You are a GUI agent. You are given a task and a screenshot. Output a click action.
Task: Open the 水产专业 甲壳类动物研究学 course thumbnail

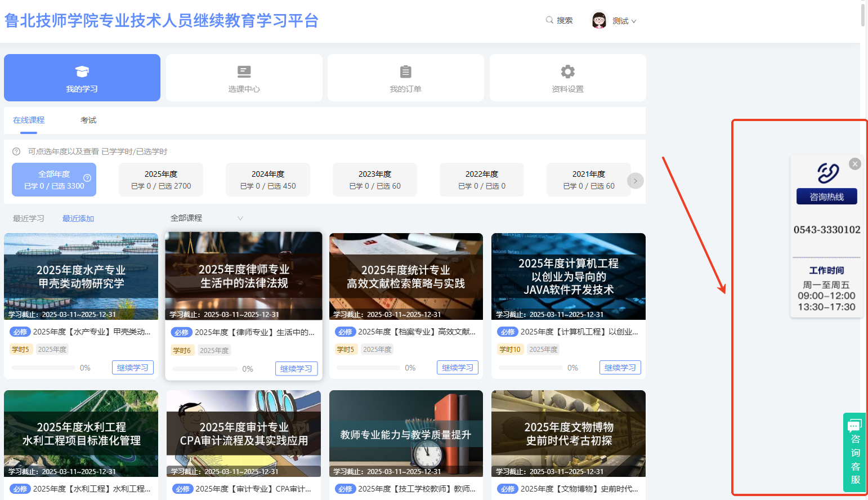[x=81, y=276]
